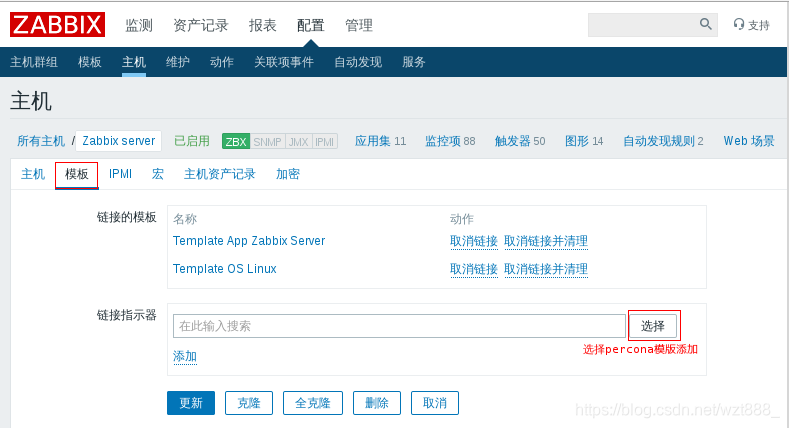Go to 模板 in the blue submenu
Screen dimensions: 789x428
[x=90, y=62]
